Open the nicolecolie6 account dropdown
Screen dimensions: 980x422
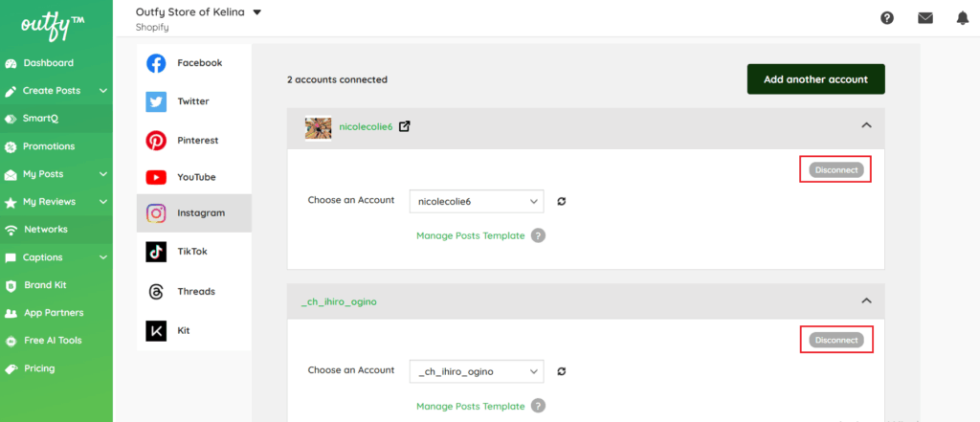476,201
